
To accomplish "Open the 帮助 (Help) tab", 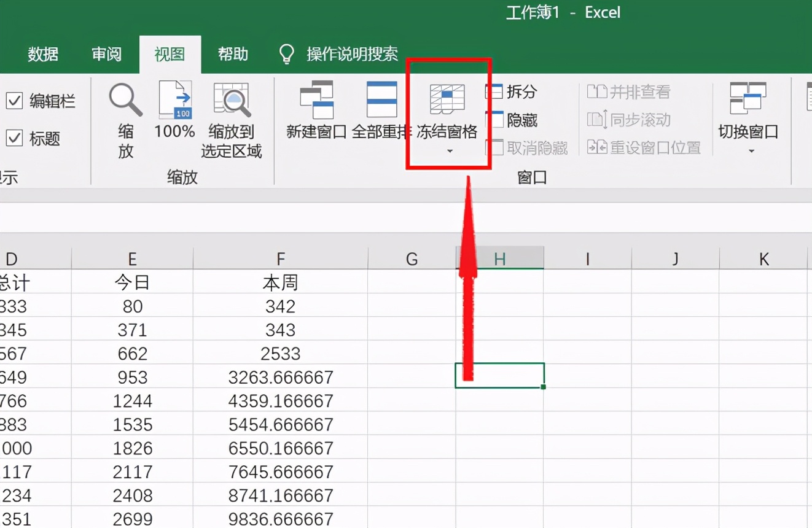I will point(232,54).
